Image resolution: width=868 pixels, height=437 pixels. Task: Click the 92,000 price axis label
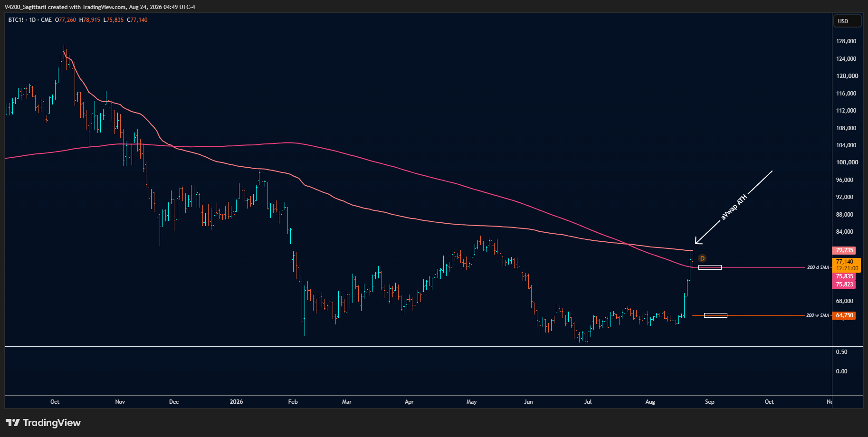845,197
